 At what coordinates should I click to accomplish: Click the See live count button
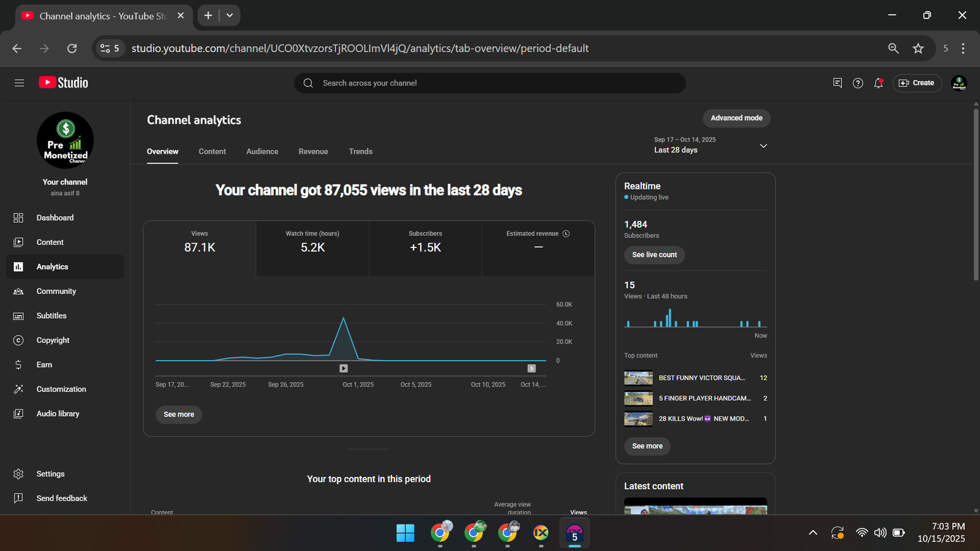click(x=654, y=255)
